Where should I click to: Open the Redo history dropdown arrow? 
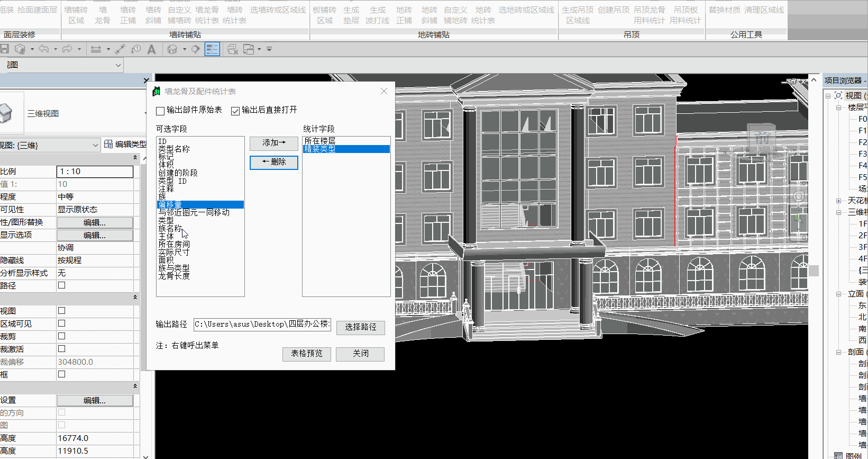[x=79, y=49]
